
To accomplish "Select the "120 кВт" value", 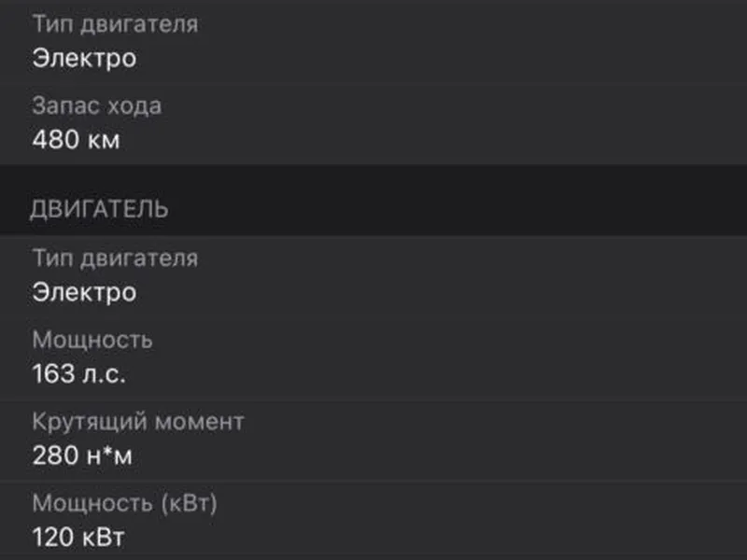I will pyautogui.click(x=78, y=539).
